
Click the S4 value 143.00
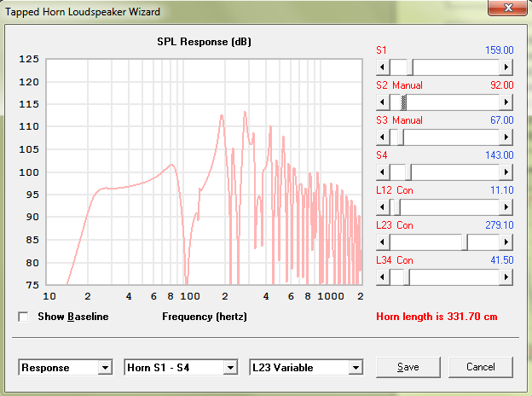point(499,155)
